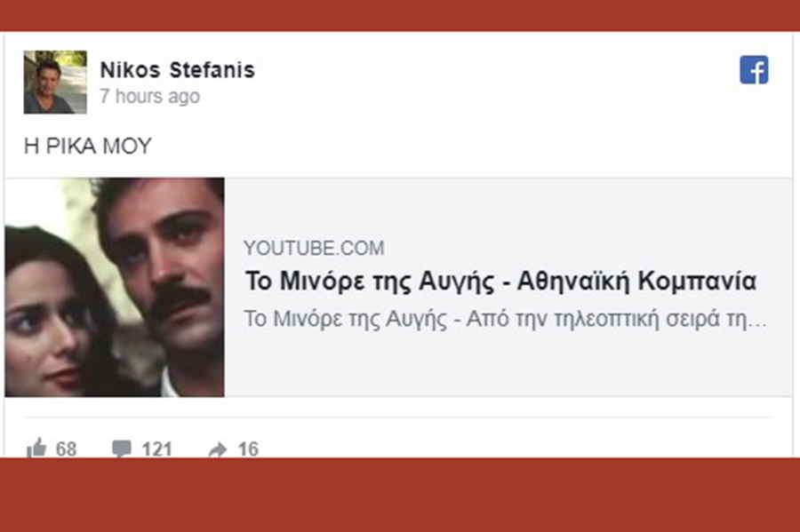800x532 pixels.
Task: Click the Αθηναϊκή Κομπανία part of title
Action: [x=636, y=281]
